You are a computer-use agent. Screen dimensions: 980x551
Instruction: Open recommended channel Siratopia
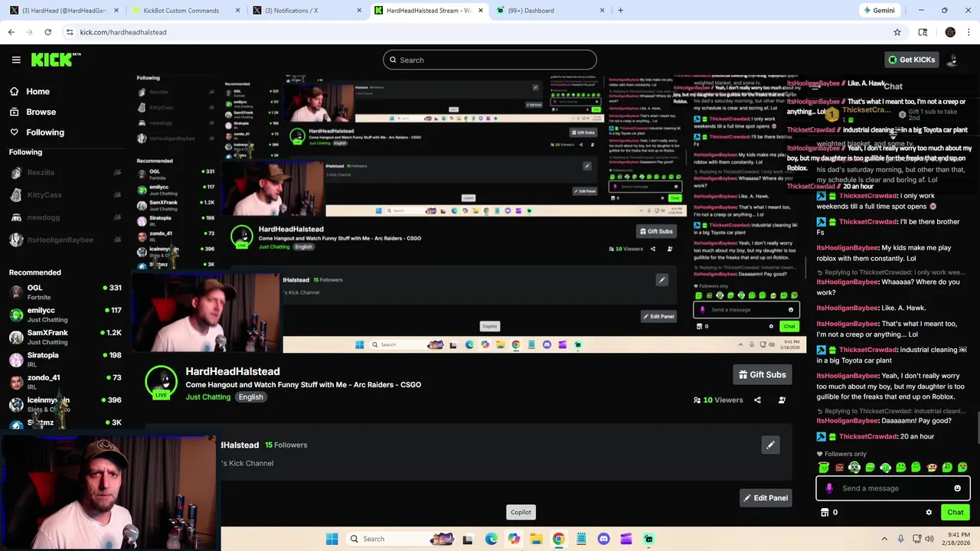pyautogui.click(x=65, y=359)
